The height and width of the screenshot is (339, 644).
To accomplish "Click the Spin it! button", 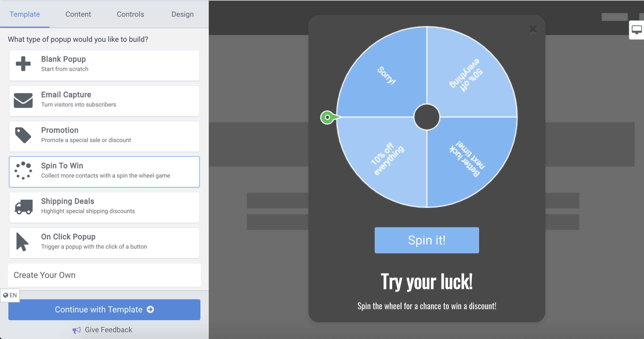I will click(x=426, y=240).
